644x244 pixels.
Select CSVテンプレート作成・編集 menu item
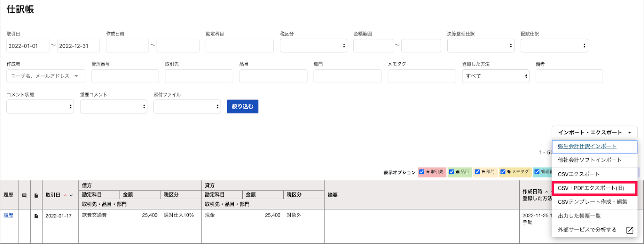(594, 202)
